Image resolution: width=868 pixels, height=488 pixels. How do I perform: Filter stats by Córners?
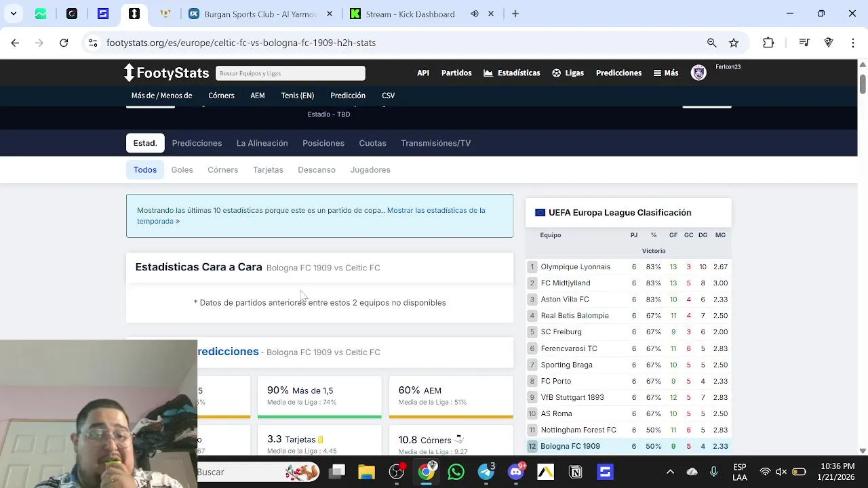[x=222, y=169]
